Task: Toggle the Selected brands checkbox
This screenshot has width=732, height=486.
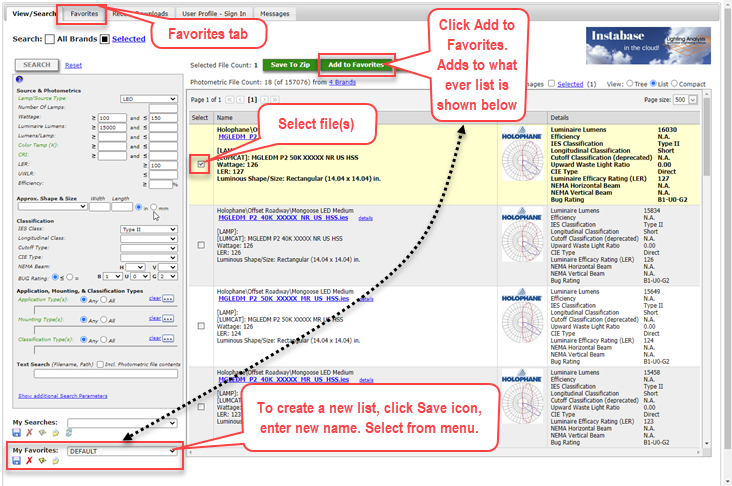Action: [x=105, y=39]
